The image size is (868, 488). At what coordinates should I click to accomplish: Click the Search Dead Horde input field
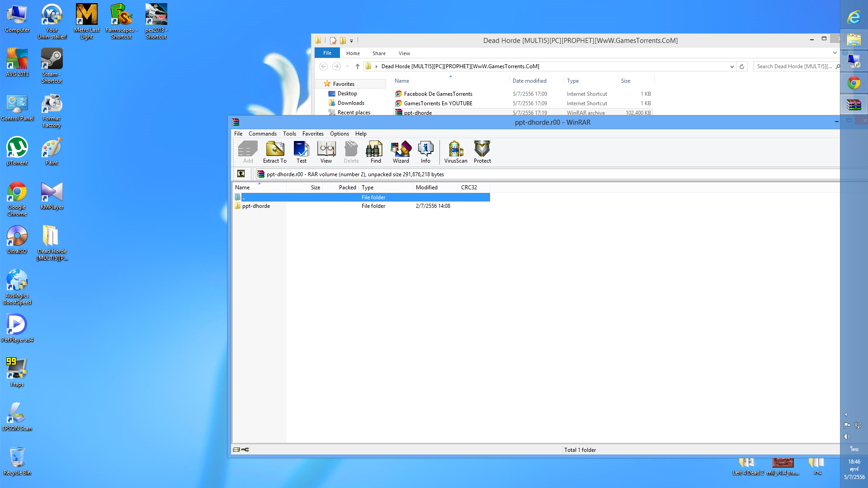coord(794,66)
